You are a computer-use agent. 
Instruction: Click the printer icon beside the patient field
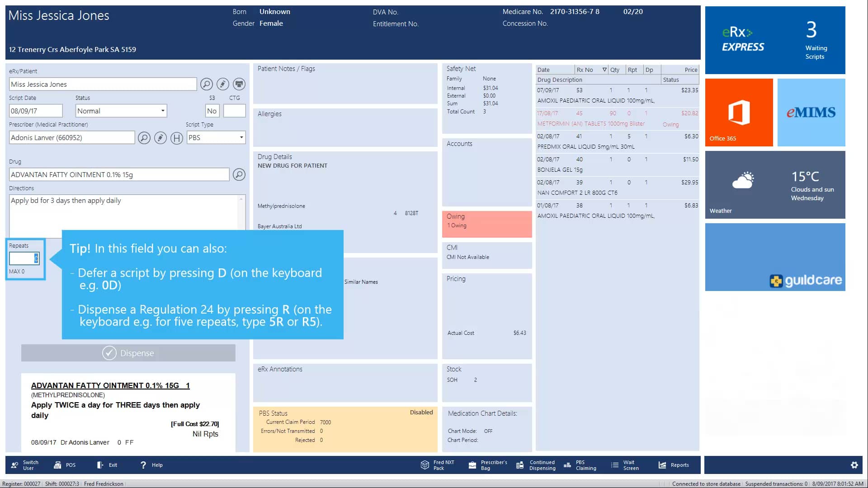point(239,84)
